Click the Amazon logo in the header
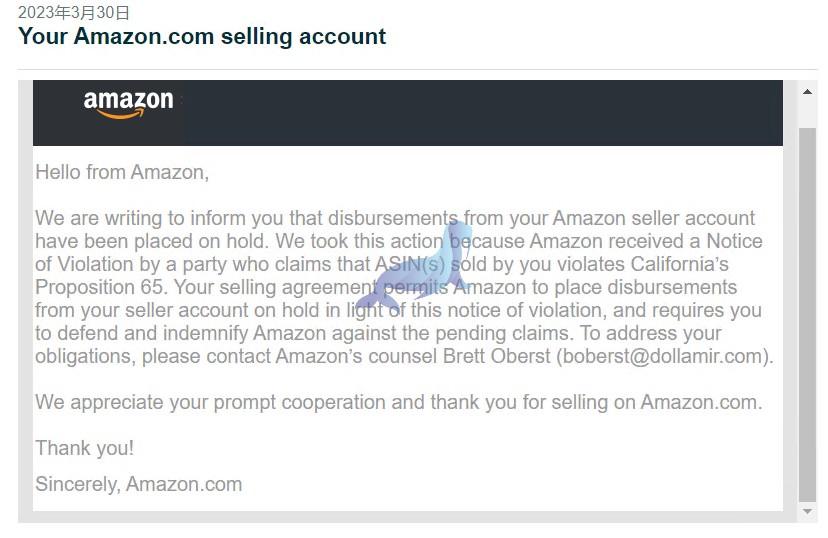828x538 pixels. (128, 103)
